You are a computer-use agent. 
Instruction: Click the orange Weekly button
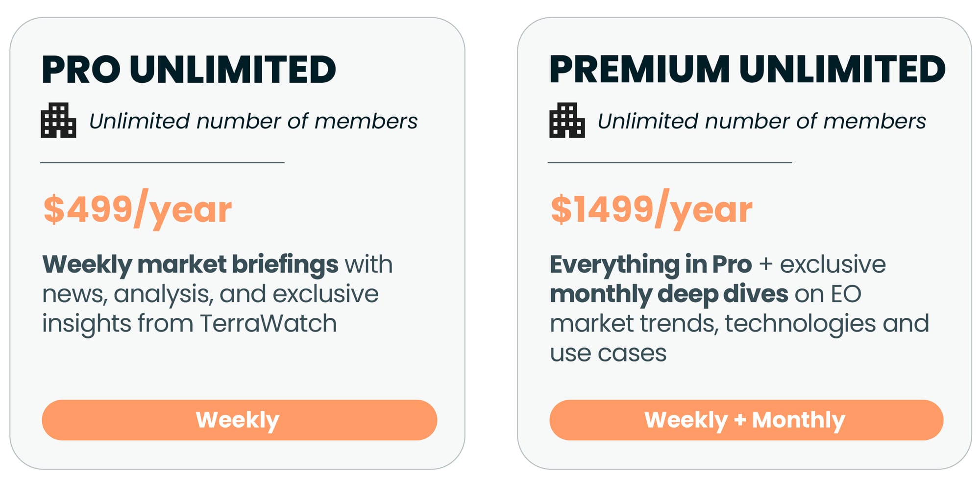tap(239, 420)
